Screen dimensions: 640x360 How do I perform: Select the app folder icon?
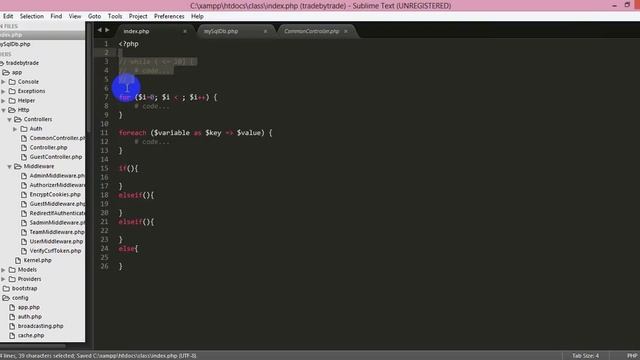pos(6,72)
